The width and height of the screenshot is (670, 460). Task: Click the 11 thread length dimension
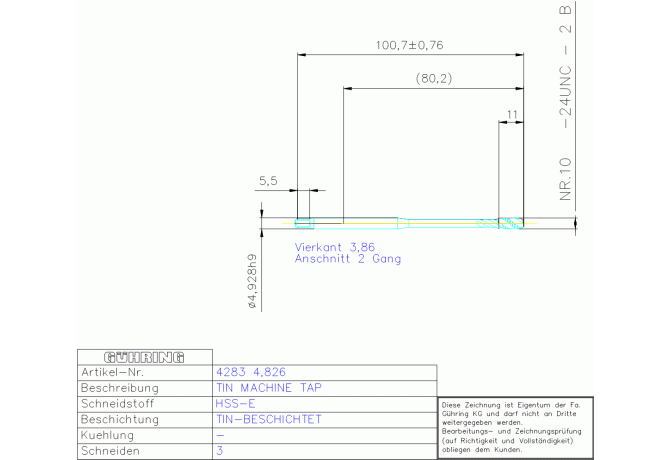(512, 115)
